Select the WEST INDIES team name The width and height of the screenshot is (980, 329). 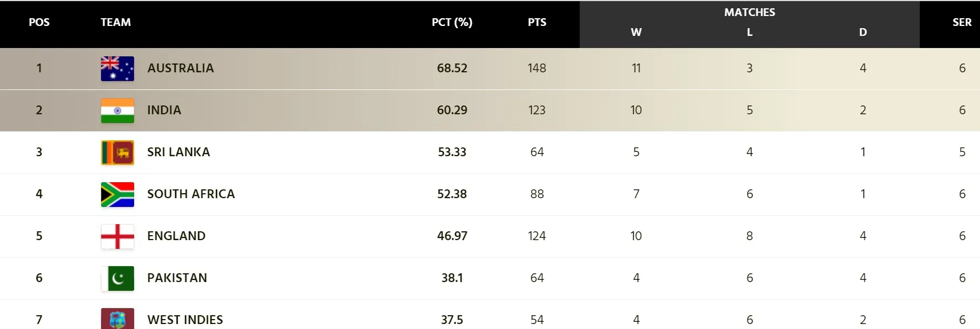[185, 320]
